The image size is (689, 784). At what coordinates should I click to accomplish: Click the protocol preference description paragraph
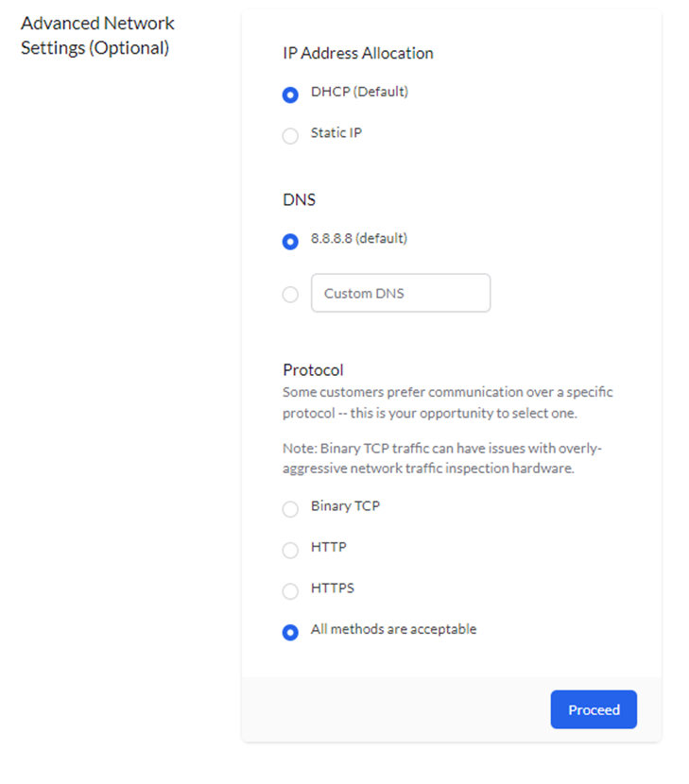[x=446, y=401]
